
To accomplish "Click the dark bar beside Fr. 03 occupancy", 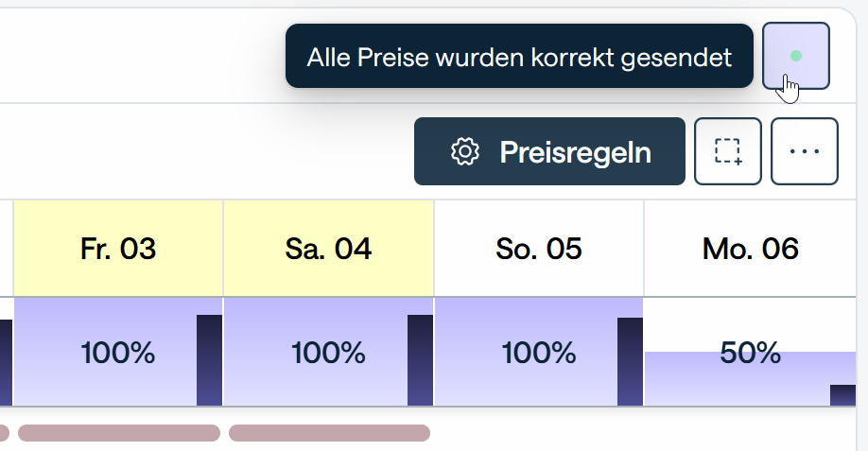I will pos(209,360).
